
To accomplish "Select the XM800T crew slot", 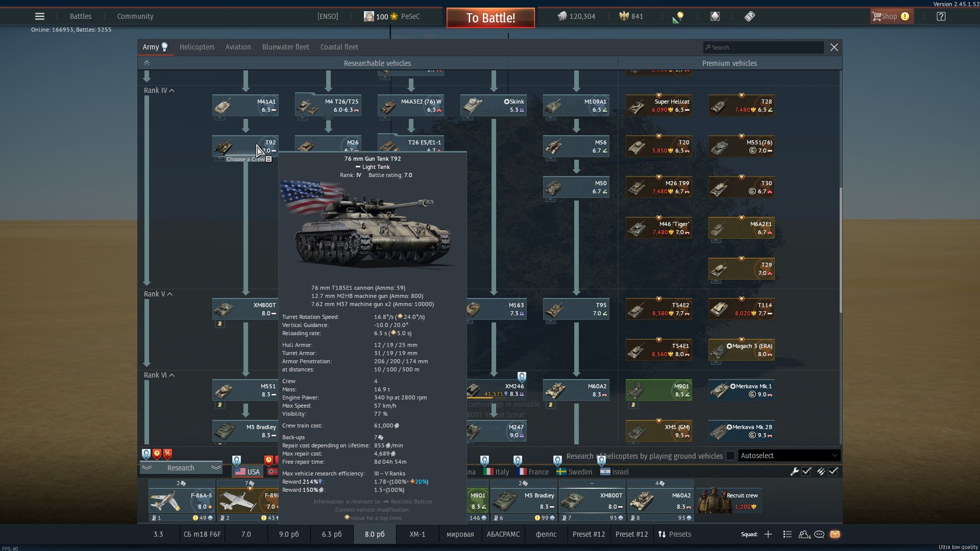I will (x=592, y=500).
